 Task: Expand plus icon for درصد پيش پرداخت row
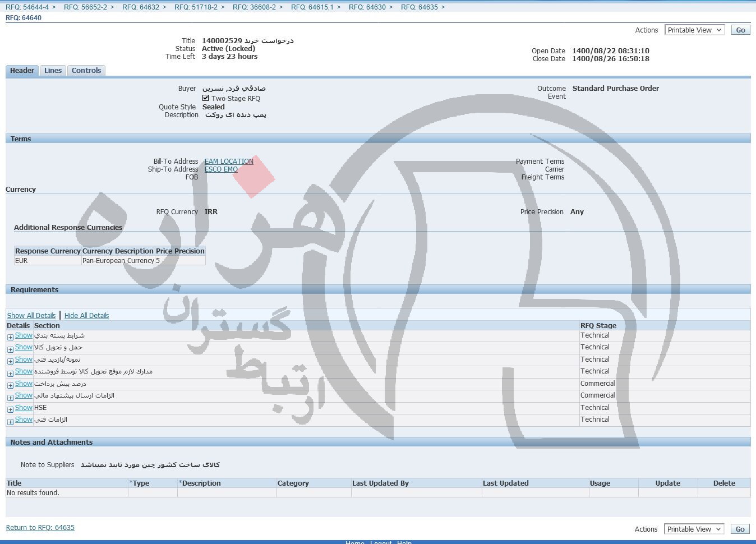10,385
